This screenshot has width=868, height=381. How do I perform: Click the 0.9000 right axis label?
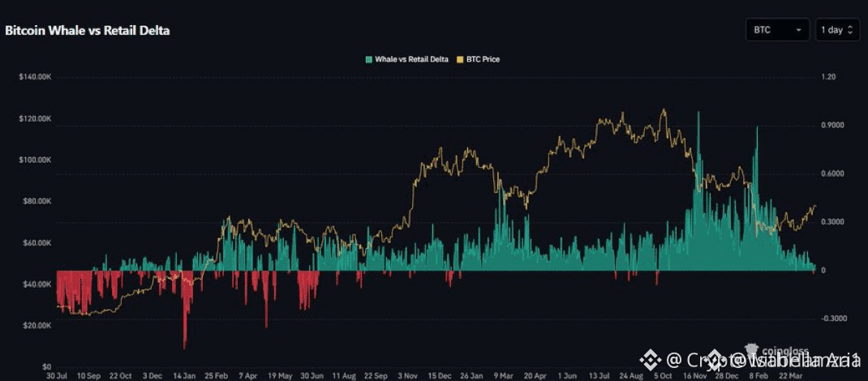tap(831, 126)
